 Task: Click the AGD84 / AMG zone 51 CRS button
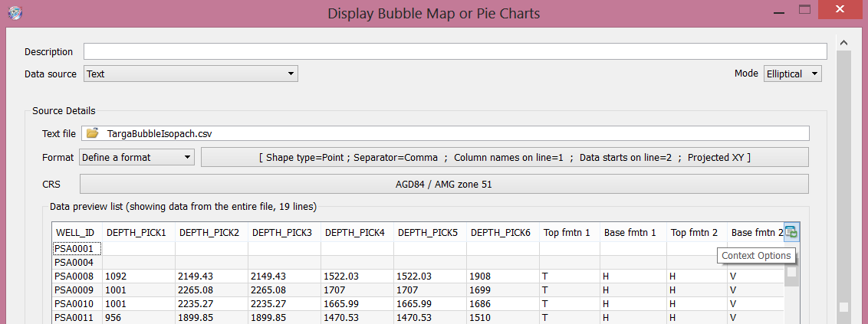click(444, 185)
